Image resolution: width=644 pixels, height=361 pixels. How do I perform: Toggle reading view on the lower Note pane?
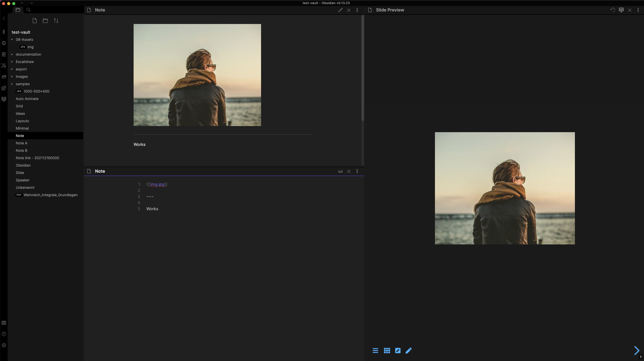[340, 171]
